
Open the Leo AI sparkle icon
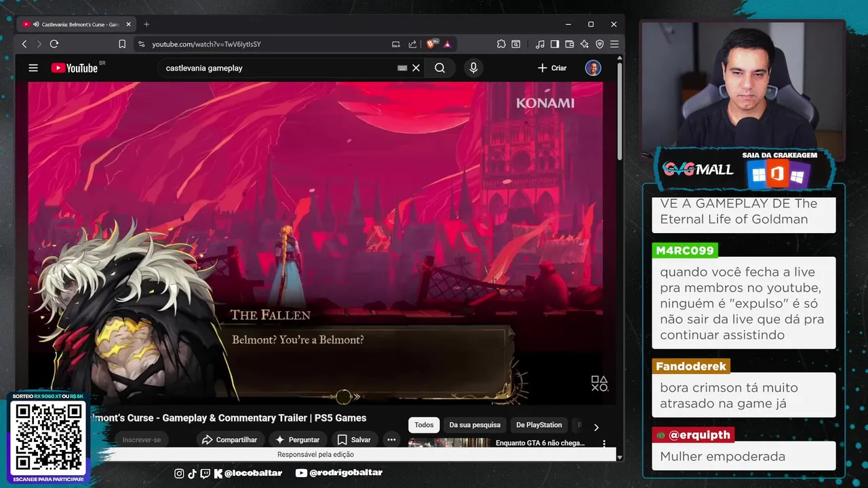(x=585, y=44)
